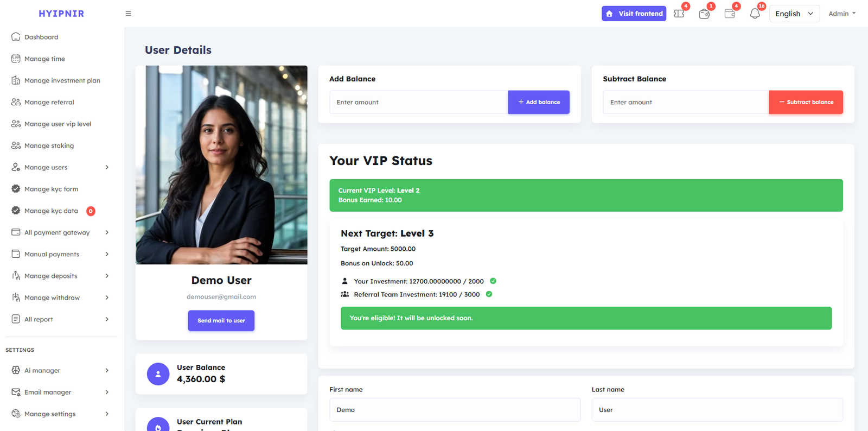Go to Dashboard in the sidebar
Screen dimensions: 868x431
point(41,37)
